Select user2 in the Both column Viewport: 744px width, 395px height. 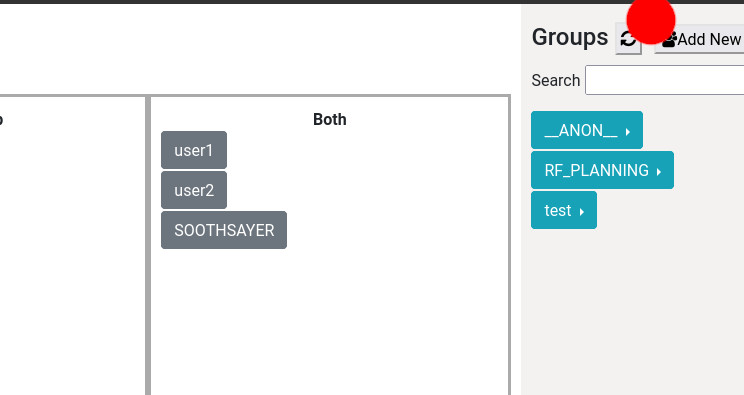click(x=194, y=190)
